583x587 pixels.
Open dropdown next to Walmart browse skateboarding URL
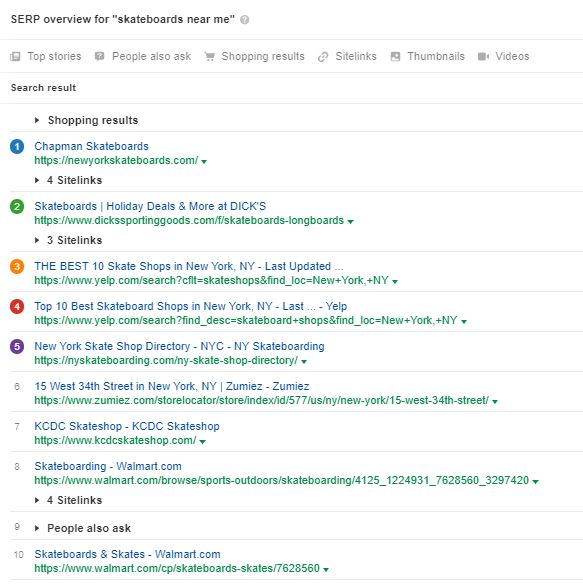(535, 482)
